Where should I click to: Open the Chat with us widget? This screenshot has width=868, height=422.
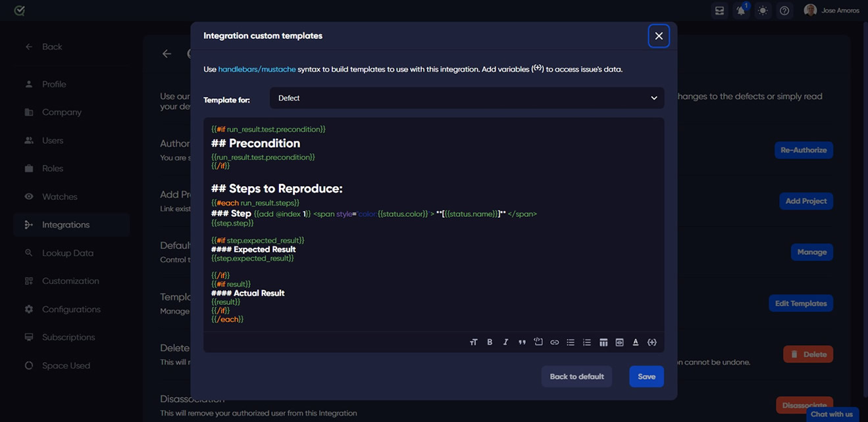coord(832,414)
